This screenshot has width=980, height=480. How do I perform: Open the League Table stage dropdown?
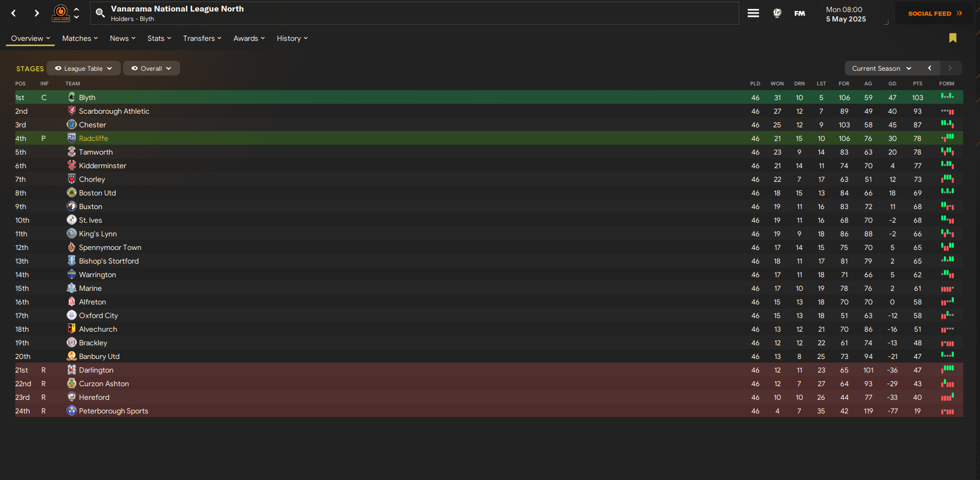pyautogui.click(x=84, y=68)
